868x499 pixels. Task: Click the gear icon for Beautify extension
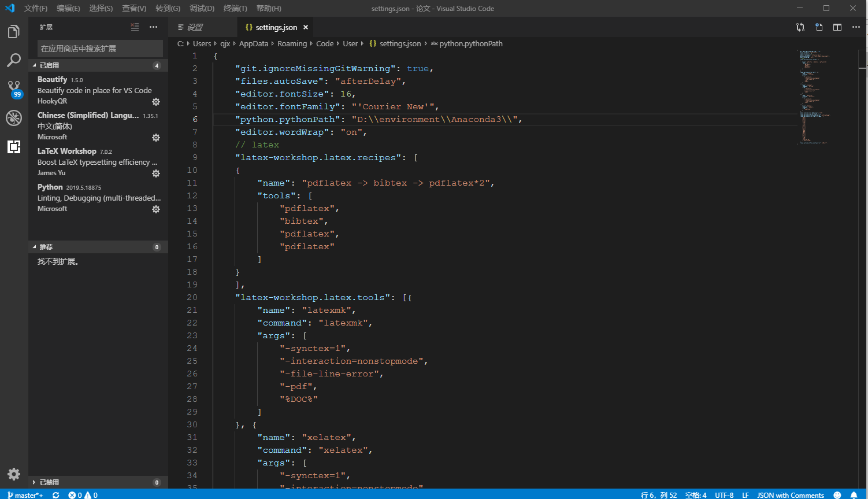155,102
